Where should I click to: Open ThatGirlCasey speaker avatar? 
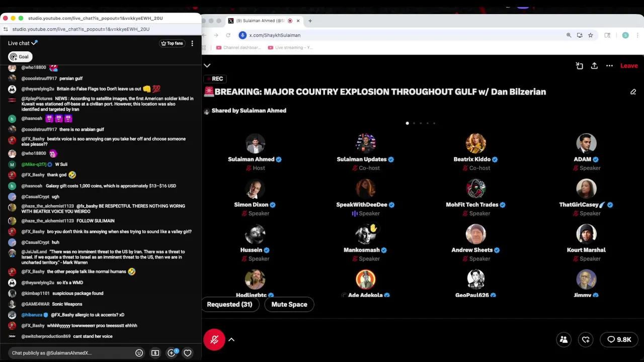pos(586,188)
